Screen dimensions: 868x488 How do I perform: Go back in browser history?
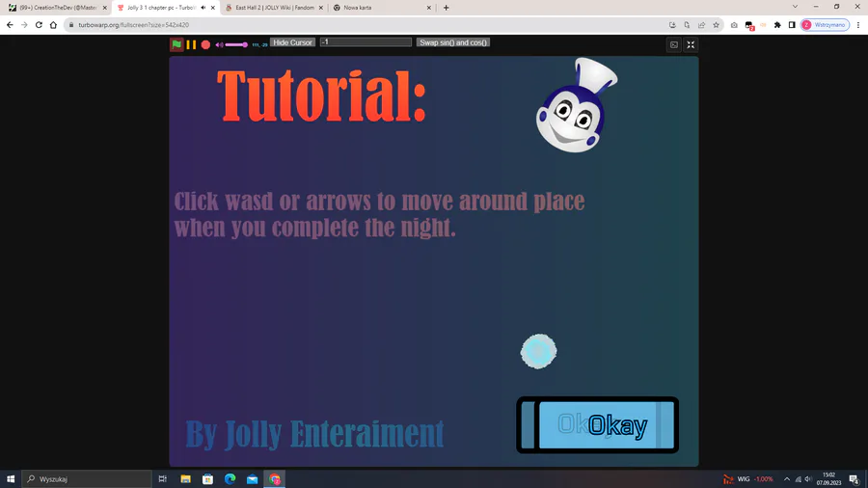[x=10, y=25]
